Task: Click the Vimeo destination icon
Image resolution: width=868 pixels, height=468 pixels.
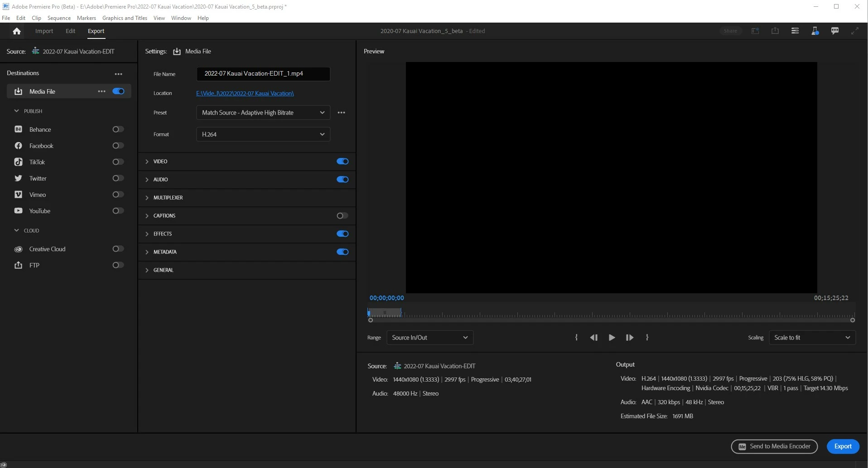Action: tap(18, 195)
